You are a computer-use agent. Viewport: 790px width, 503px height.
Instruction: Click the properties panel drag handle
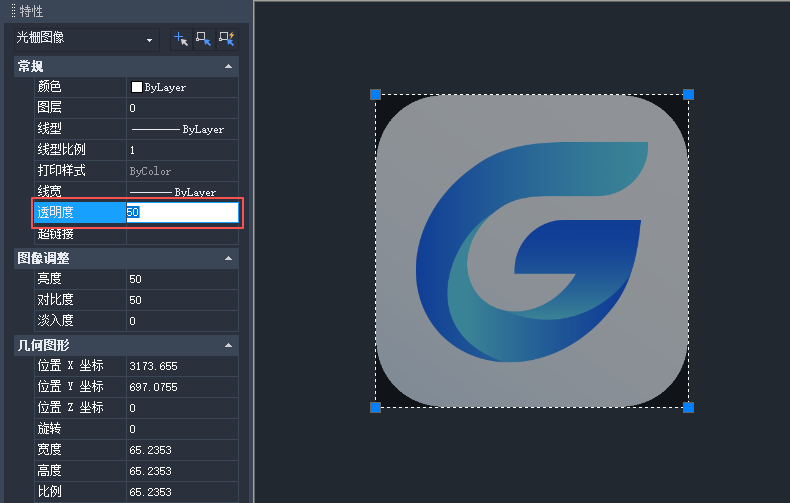[x=13, y=11]
